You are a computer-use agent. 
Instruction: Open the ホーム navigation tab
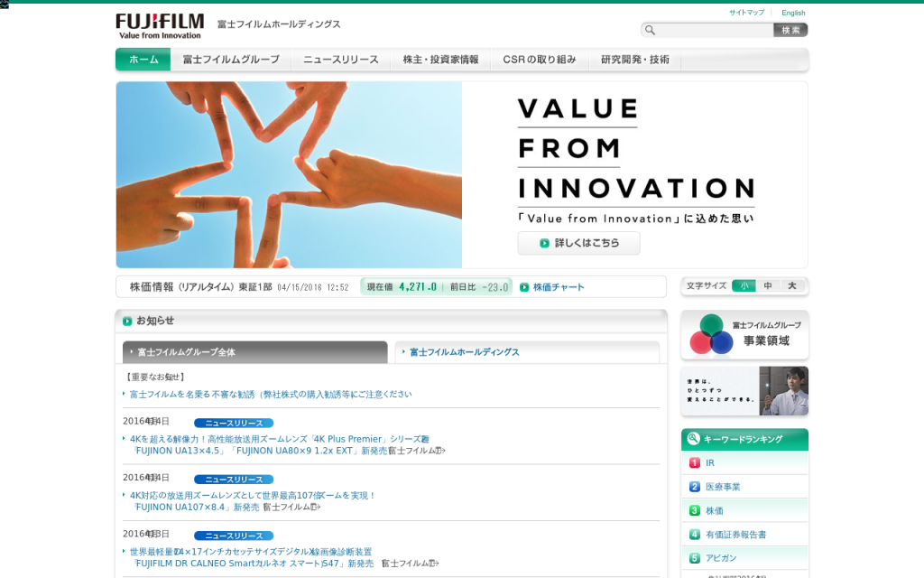(x=143, y=60)
